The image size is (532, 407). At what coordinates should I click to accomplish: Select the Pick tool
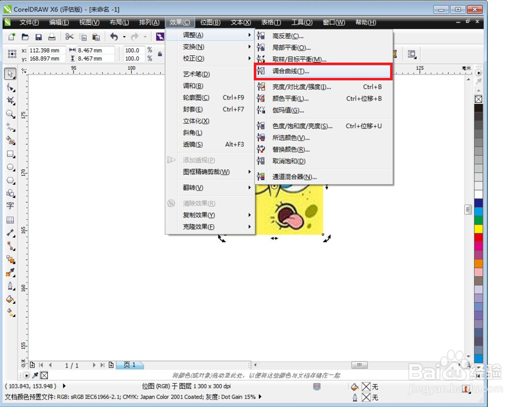click(10, 73)
